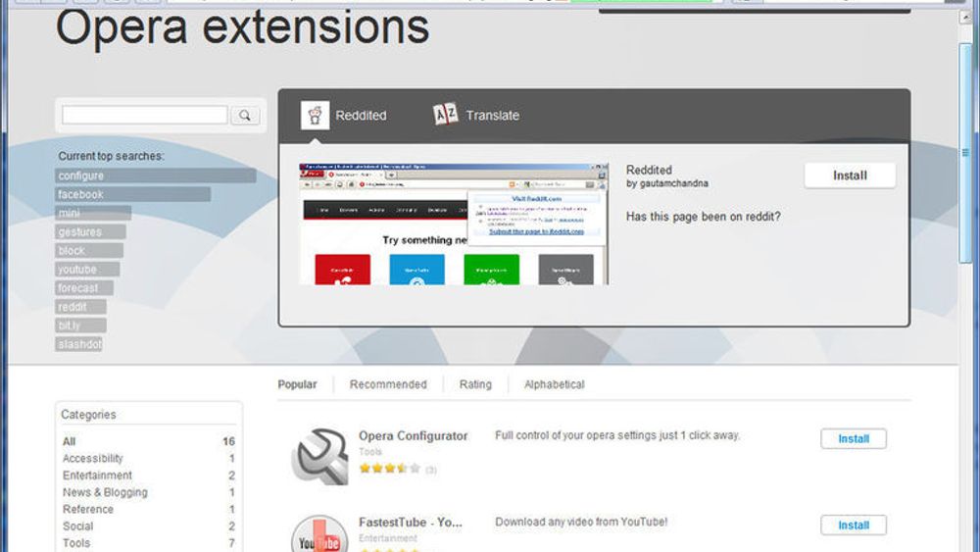Click the scrollbar up arrow
The height and width of the screenshot is (552, 980).
coord(965,18)
